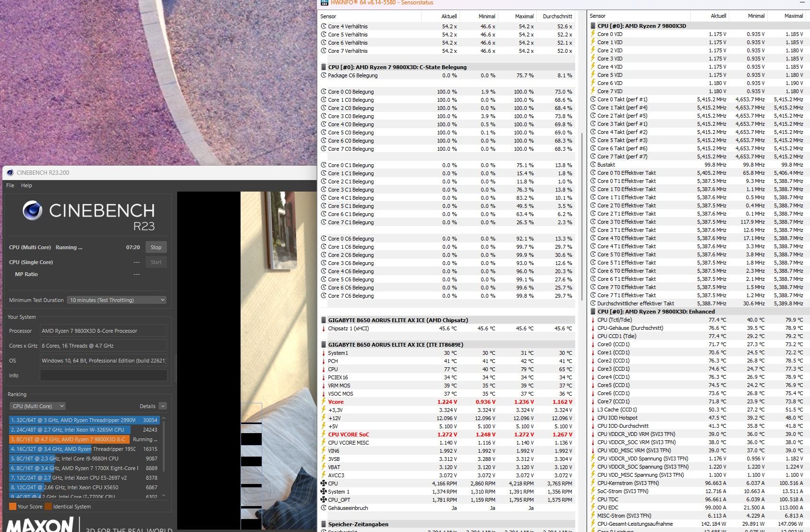810x532 pixels.
Task: Click the thermometer icon for CPU IOD Hotspot
Action: (593, 418)
